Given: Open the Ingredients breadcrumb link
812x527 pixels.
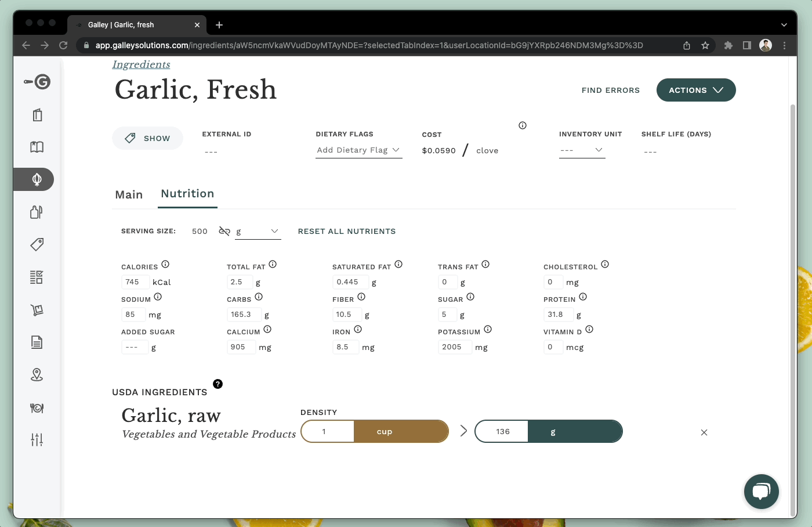Looking at the screenshot, I should pyautogui.click(x=140, y=64).
